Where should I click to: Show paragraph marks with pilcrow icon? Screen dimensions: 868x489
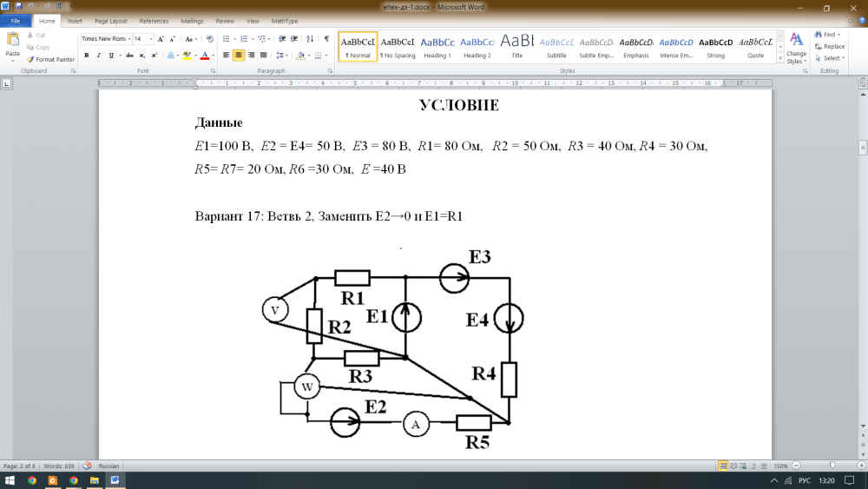coord(326,39)
